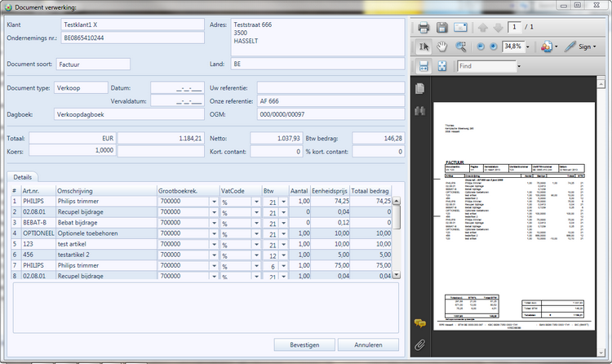Screen dimensions: 612x364
Task: Click the Ondernemings nr. field
Action: 133,38
